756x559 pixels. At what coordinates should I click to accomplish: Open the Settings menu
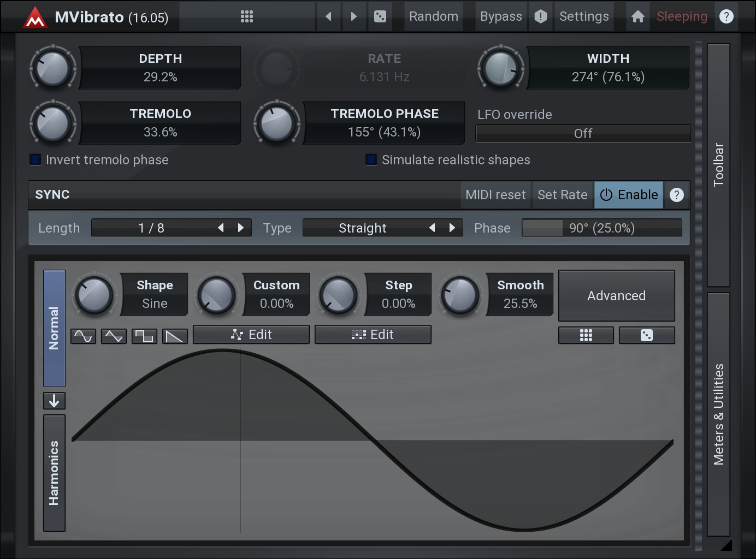[x=584, y=16]
